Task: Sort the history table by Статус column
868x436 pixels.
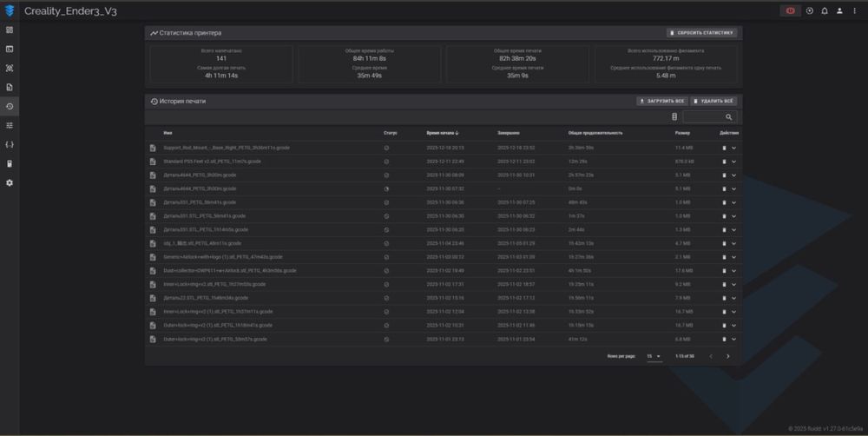Action: (391, 133)
